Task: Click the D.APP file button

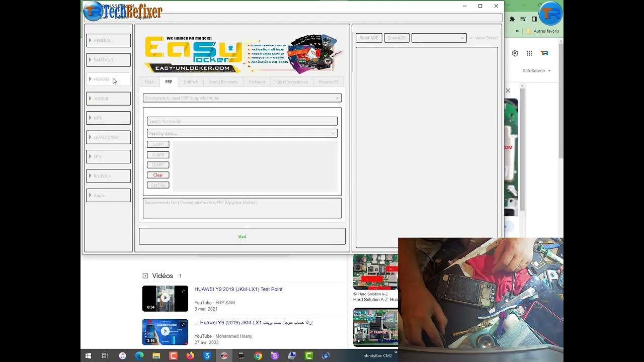Action: pos(158,165)
